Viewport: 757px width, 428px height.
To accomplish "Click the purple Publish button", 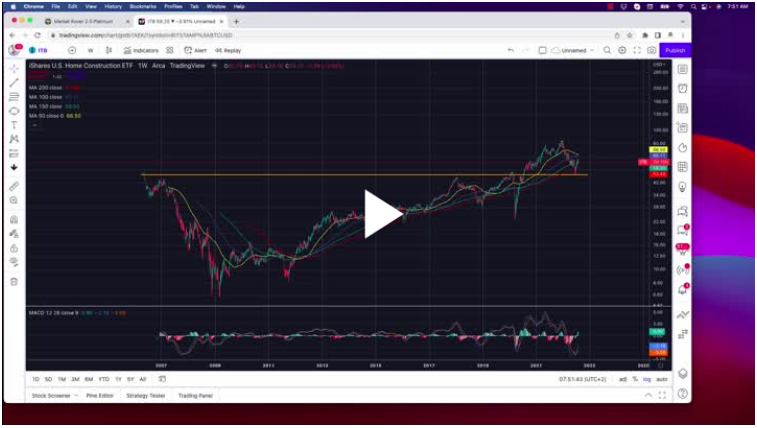I will point(675,50).
